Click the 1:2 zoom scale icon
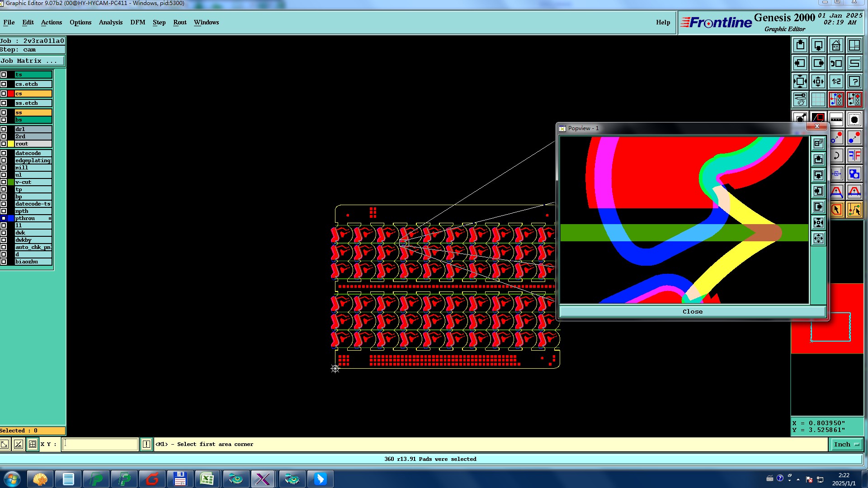 [x=836, y=81]
